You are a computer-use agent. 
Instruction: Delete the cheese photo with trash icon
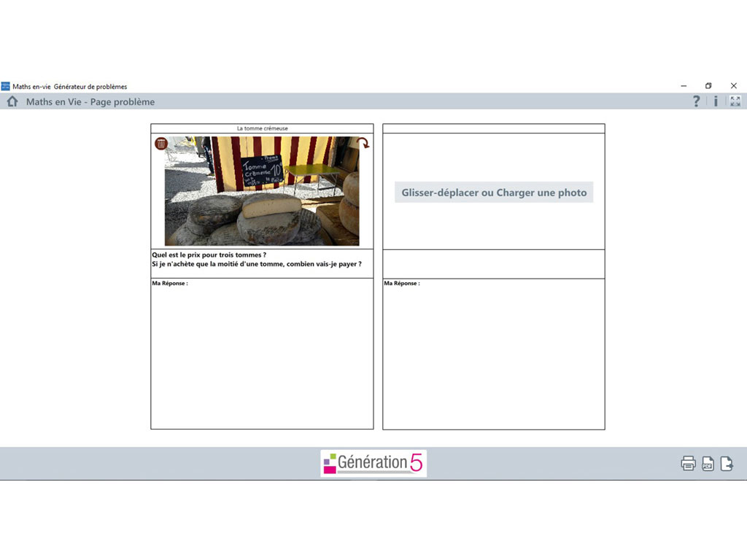coord(161,144)
